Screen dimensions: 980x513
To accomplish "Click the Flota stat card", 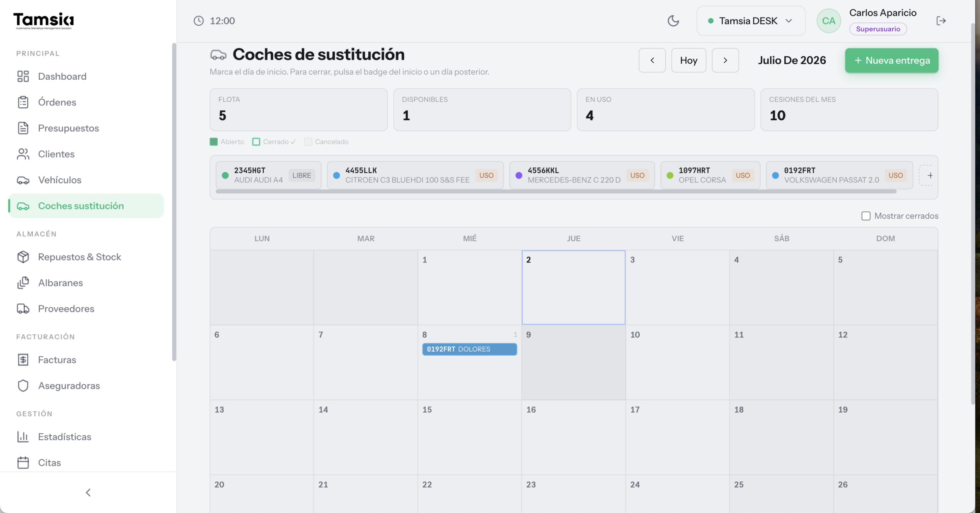I will pyautogui.click(x=299, y=110).
